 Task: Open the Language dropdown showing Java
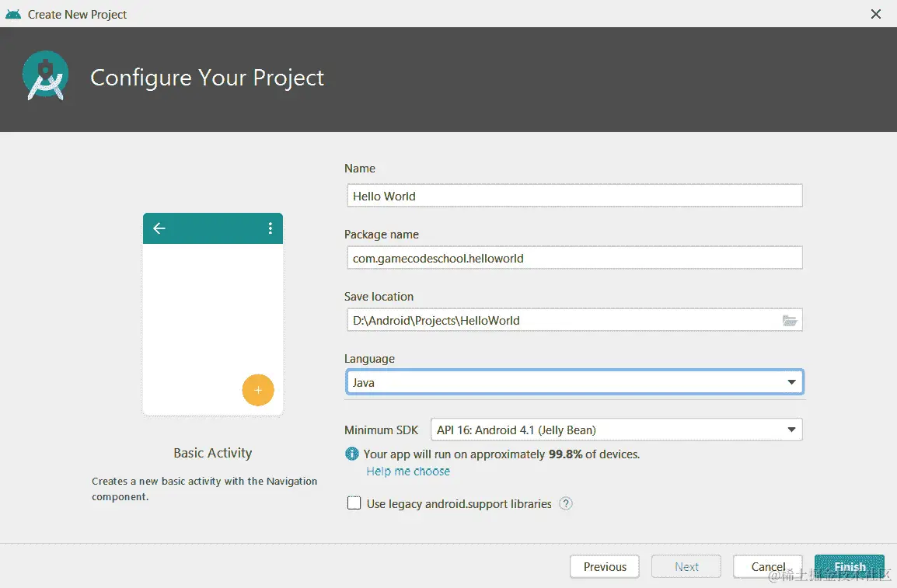point(574,382)
